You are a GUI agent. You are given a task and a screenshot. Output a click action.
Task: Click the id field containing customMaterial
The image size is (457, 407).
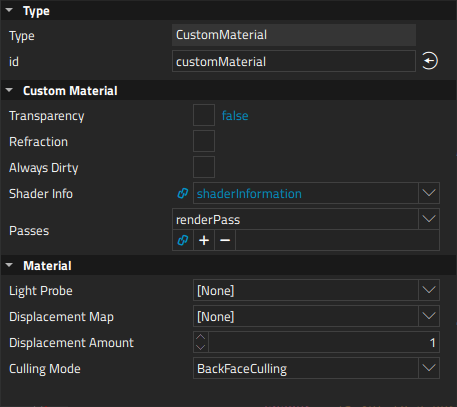(294, 61)
